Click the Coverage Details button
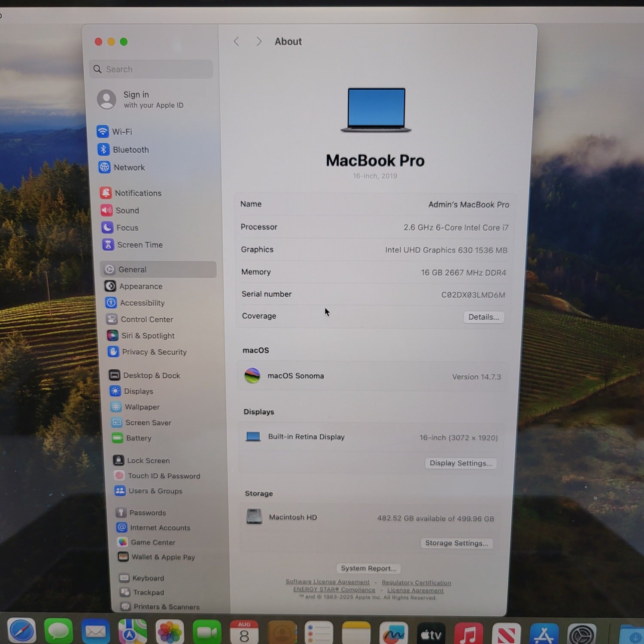Viewport: 644px width, 644px height. [483, 317]
